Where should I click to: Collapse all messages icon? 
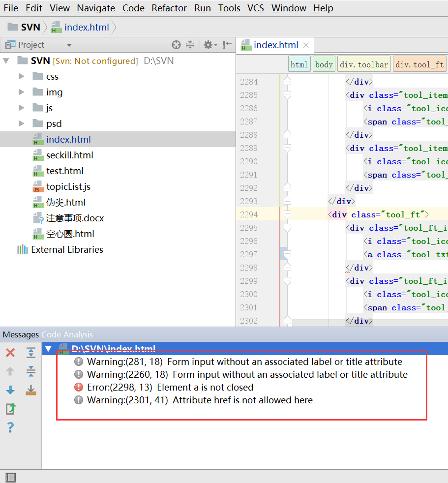[x=31, y=371]
